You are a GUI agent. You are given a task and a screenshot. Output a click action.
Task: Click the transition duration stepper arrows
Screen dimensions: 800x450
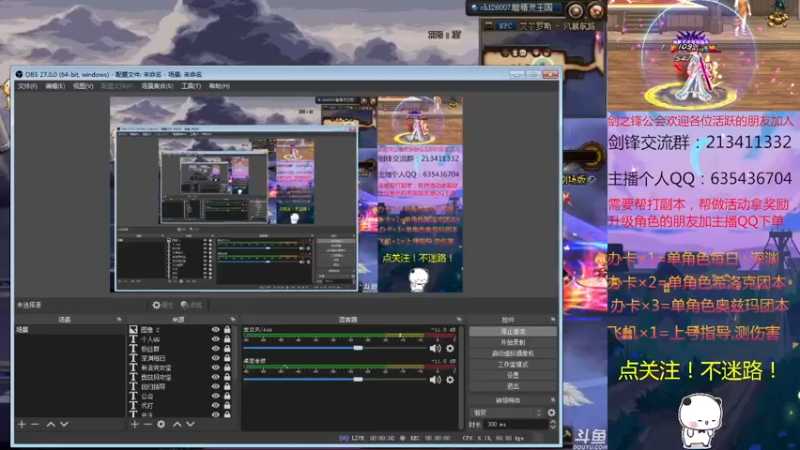click(553, 424)
